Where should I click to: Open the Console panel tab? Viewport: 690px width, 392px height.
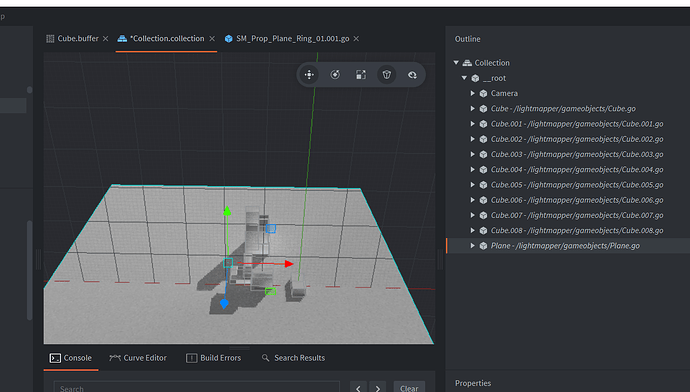pos(71,358)
